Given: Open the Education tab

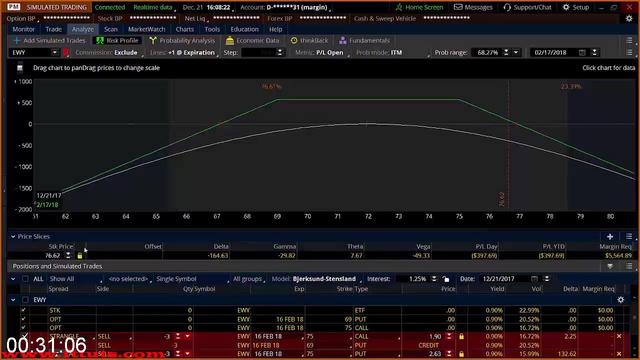Looking at the screenshot, I should tap(244, 29).
